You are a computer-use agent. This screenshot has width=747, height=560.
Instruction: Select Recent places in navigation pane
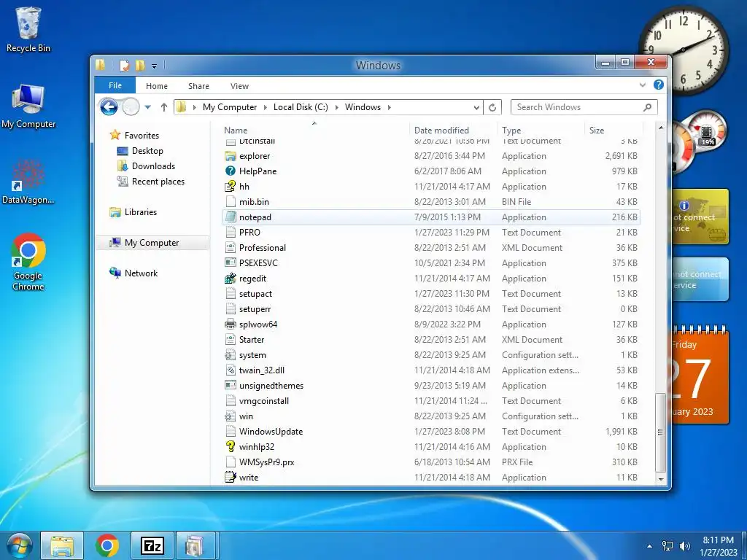tap(158, 182)
